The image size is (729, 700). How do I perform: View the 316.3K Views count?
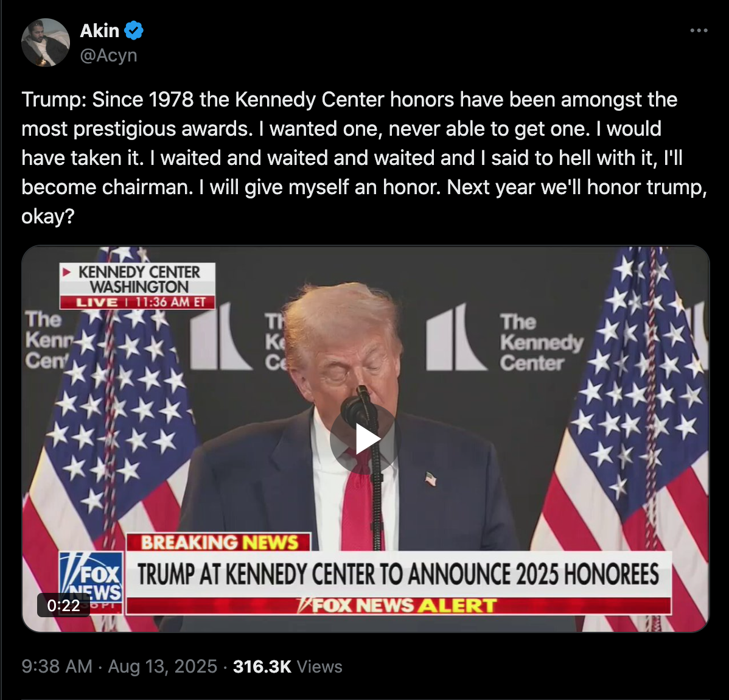pyautogui.click(x=287, y=666)
